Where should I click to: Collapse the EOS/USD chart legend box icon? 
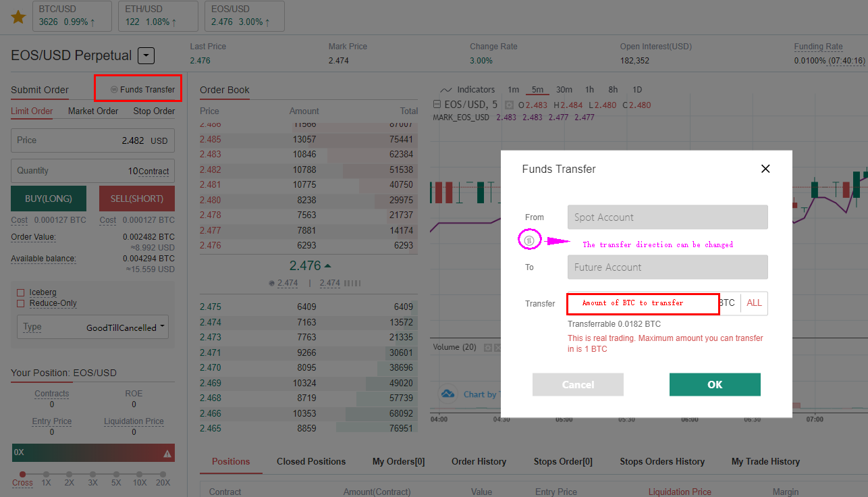coord(437,105)
